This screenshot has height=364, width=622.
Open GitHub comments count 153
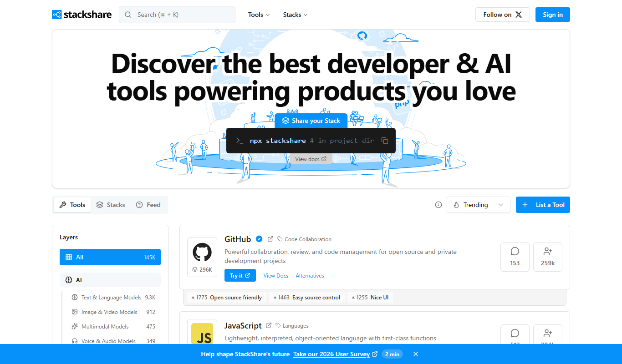pyautogui.click(x=515, y=257)
